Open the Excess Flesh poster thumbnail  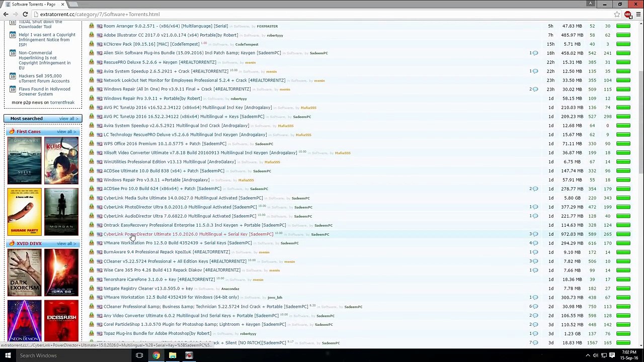click(61, 321)
